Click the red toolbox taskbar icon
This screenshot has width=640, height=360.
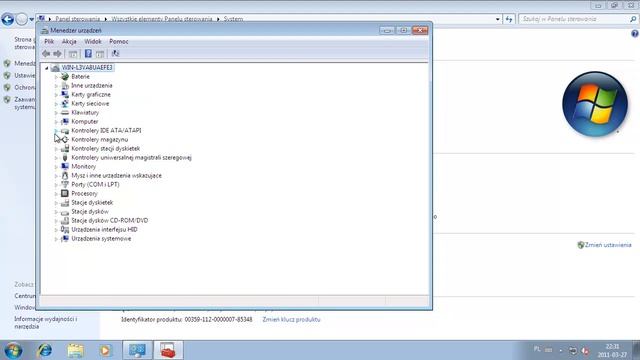coord(168,350)
